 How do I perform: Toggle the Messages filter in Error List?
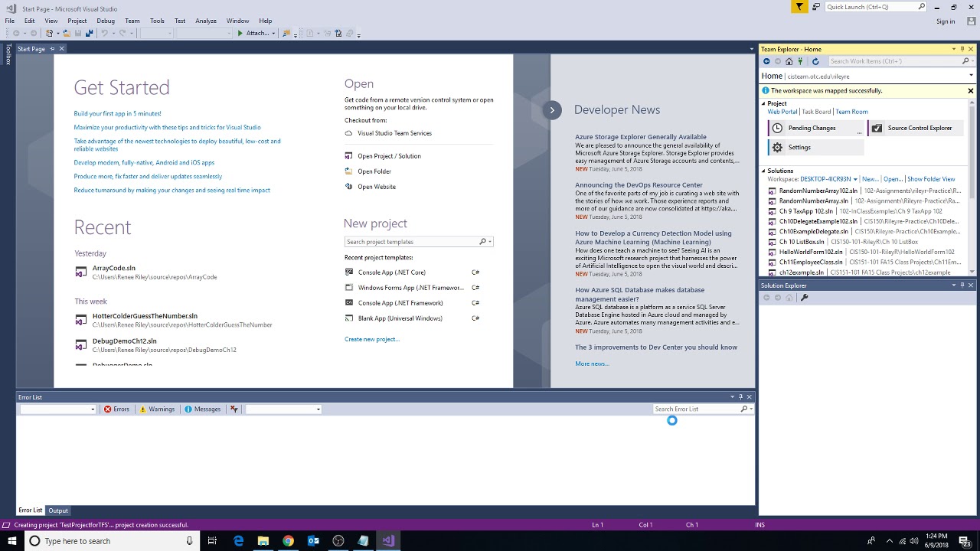(x=203, y=409)
